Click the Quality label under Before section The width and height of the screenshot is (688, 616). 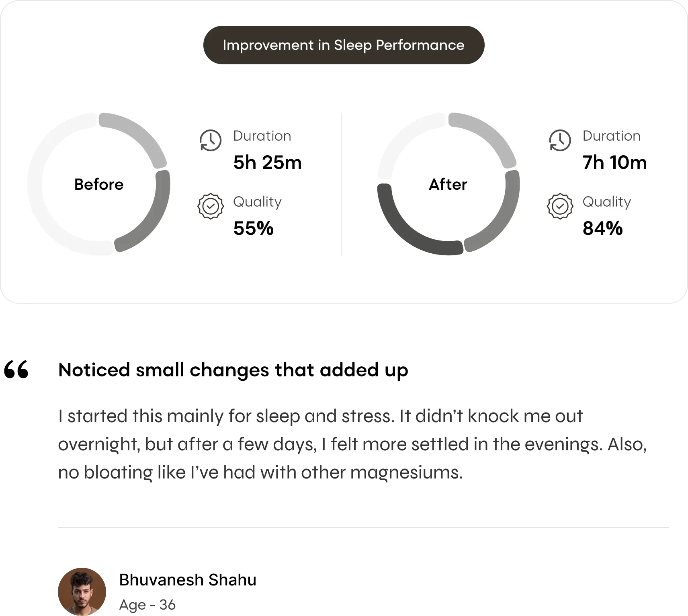(x=257, y=201)
